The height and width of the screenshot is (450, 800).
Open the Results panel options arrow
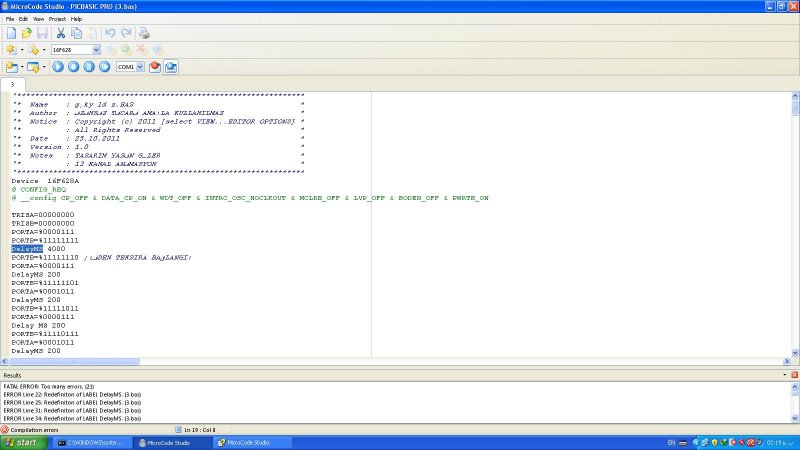coord(785,375)
